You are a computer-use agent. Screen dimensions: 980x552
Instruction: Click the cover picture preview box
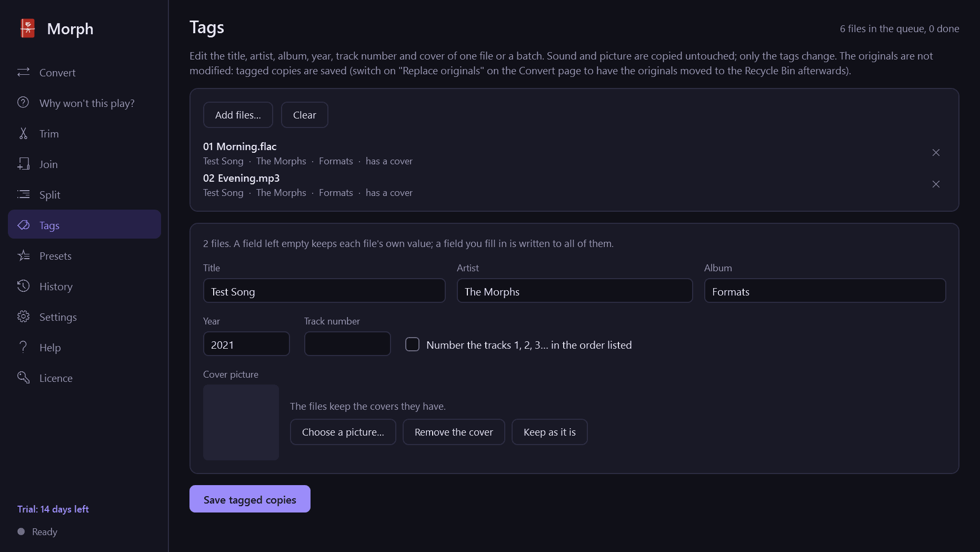[241, 422]
